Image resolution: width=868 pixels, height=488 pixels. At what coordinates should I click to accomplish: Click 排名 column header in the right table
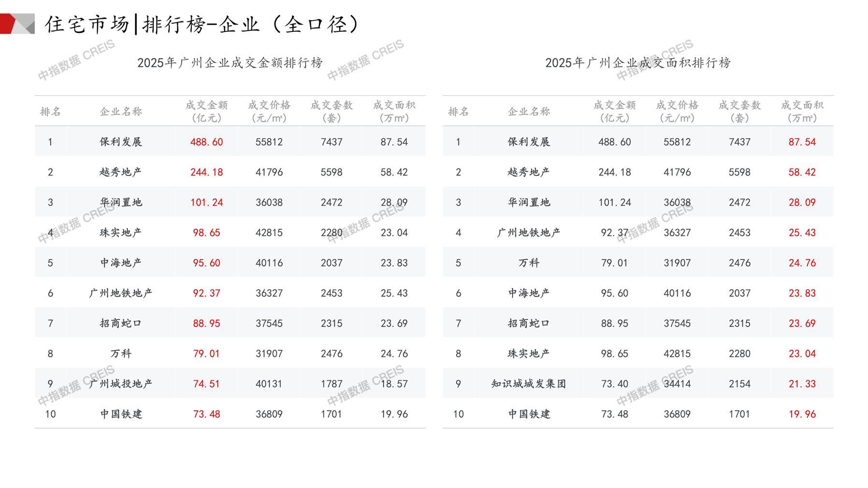coord(458,112)
